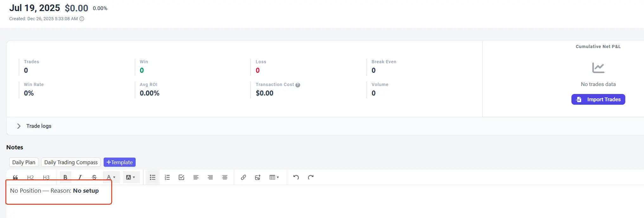
Task: Insert a blockquote in the notes
Action: coord(15,178)
